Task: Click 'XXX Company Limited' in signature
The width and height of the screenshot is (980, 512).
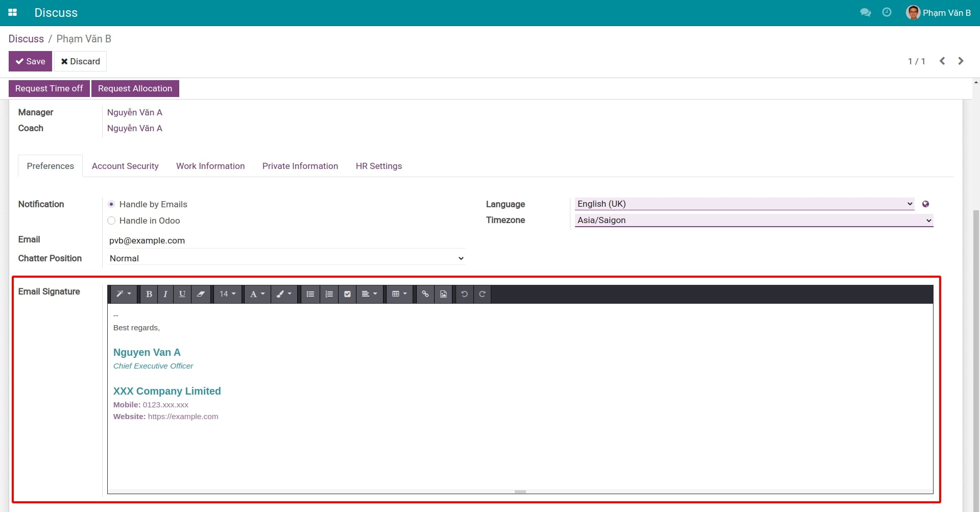Action: (167, 391)
